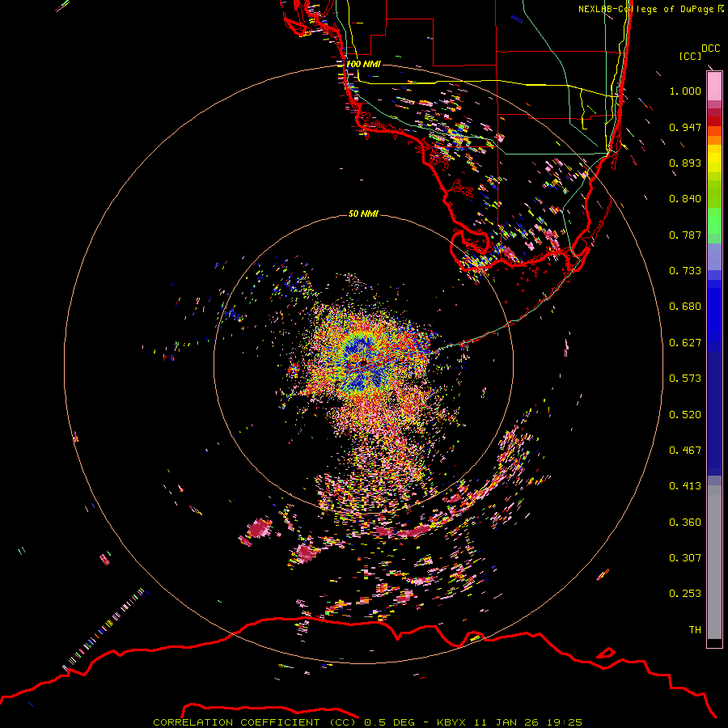The height and width of the screenshot is (728, 728).
Task: Click the 0.413 color scale value
Action: pyautogui.click(x=685, y=486)
